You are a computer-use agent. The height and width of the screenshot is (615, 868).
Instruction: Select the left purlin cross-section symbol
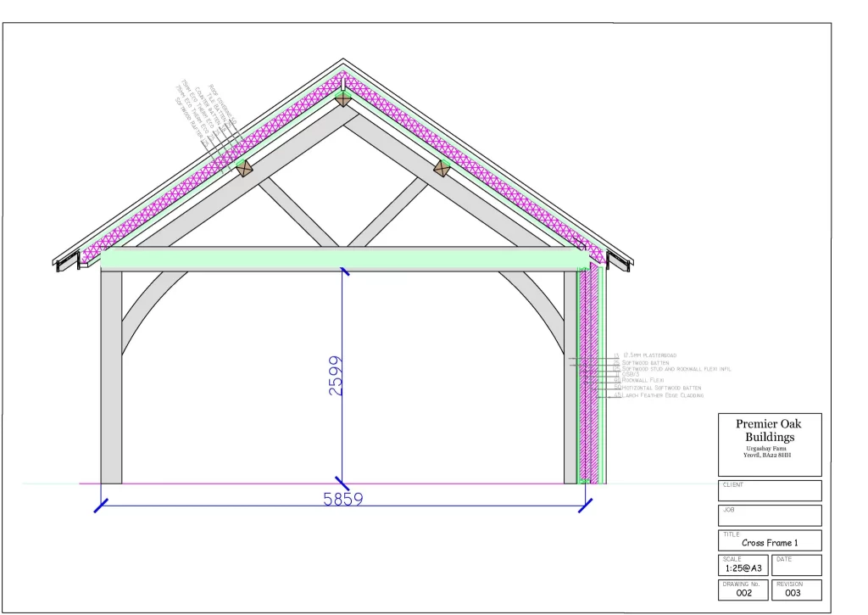[x=244, y=167]
